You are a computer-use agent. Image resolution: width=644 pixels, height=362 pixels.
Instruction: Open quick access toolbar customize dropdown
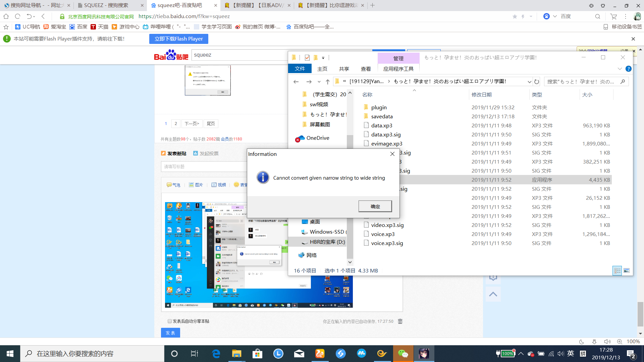[x=323, y=58]
